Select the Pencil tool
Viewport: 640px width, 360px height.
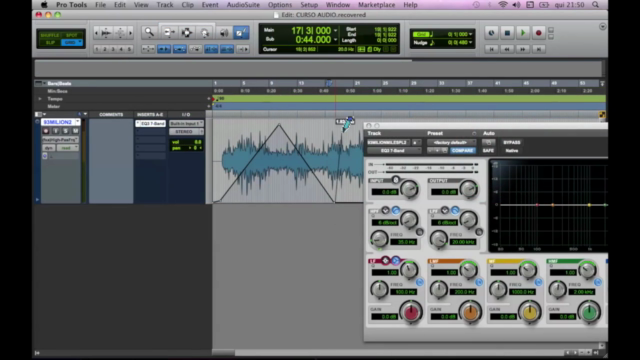[241, 33]
